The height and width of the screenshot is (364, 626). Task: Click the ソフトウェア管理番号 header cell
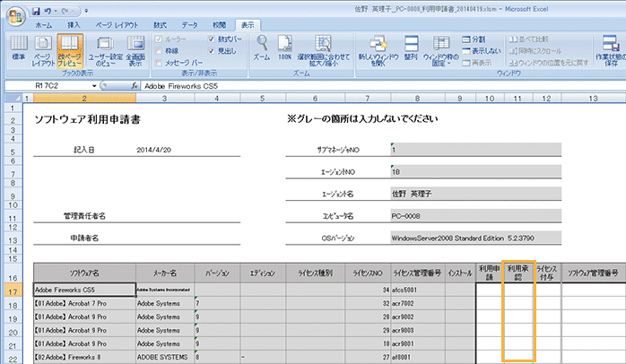pos(593,273)
